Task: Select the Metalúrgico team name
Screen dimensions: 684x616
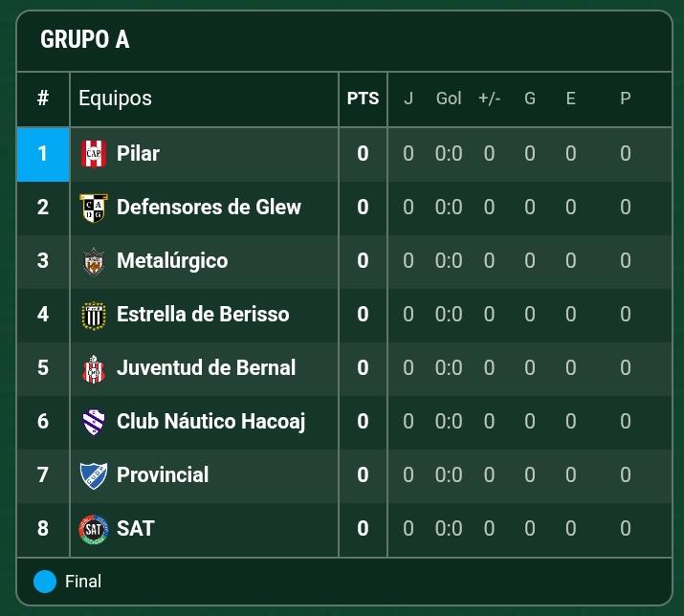Action: 172,260
